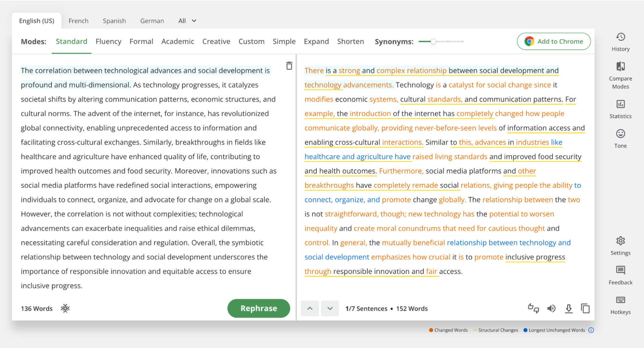Screen dimensions: 644x348
Task: Click the Add to Chrome button
Action: click(553, 42)
